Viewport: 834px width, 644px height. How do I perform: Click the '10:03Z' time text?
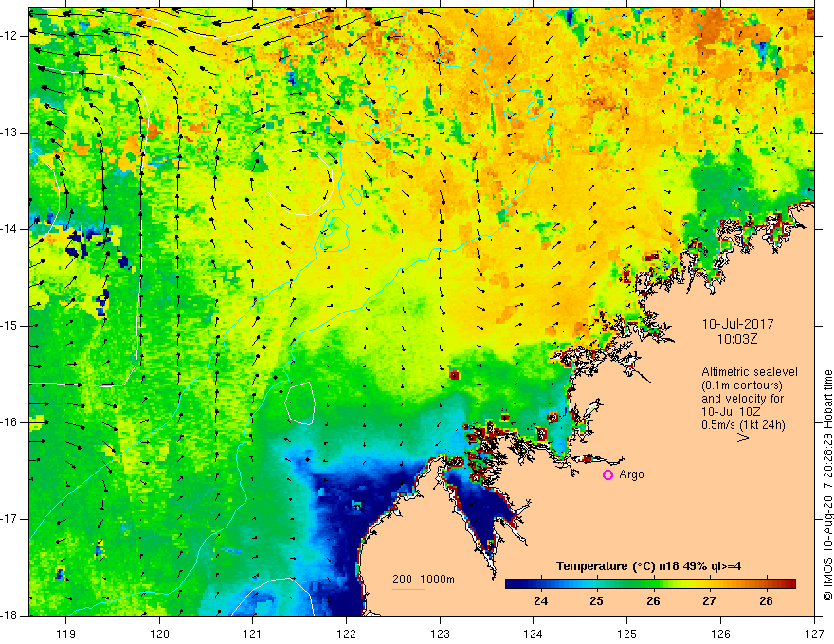pos(736,339)
